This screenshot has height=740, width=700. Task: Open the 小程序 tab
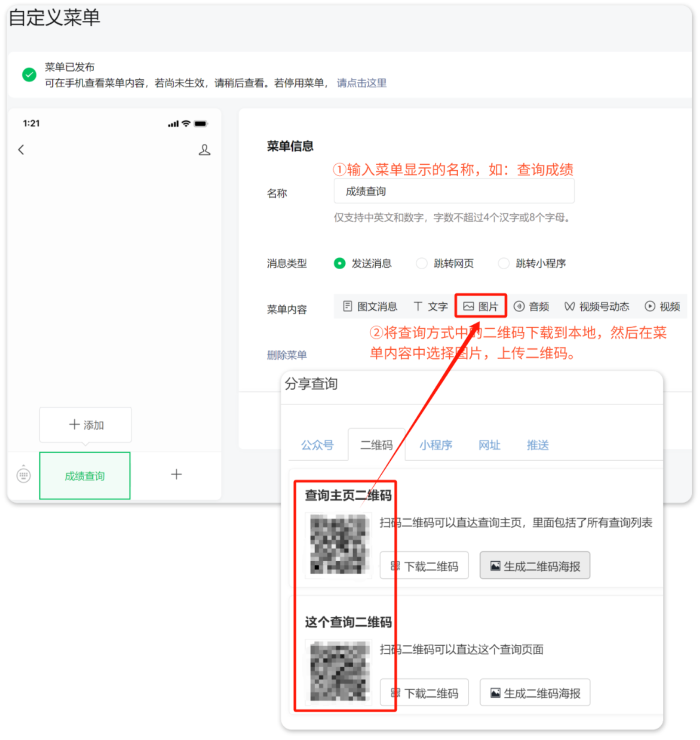point(436,445)
